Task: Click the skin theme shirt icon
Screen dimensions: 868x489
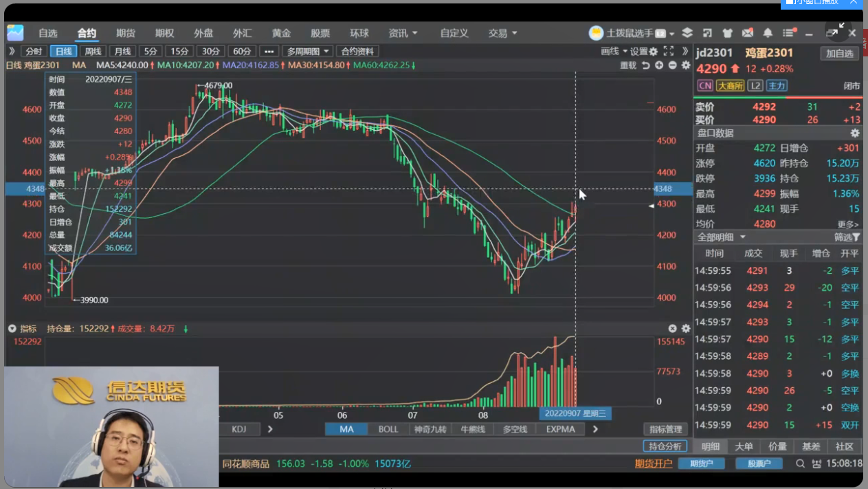Action: pos(727,33)
